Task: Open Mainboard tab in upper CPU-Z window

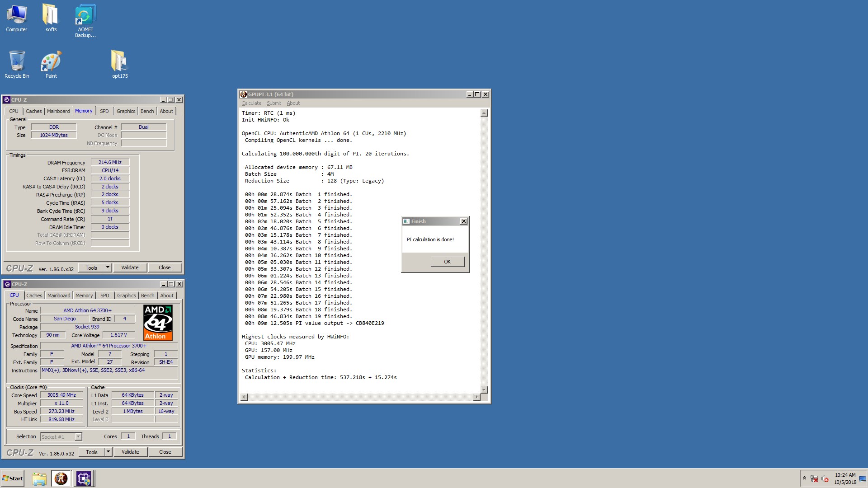Action: (x=58, y=111)
